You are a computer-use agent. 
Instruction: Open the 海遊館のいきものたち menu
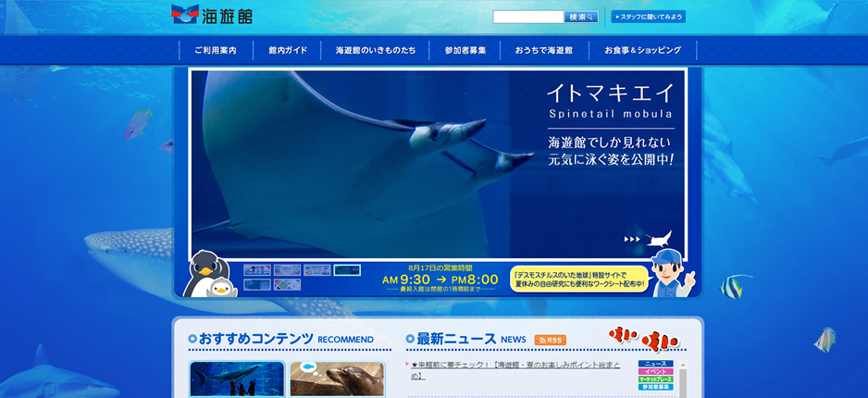(376, 50)
